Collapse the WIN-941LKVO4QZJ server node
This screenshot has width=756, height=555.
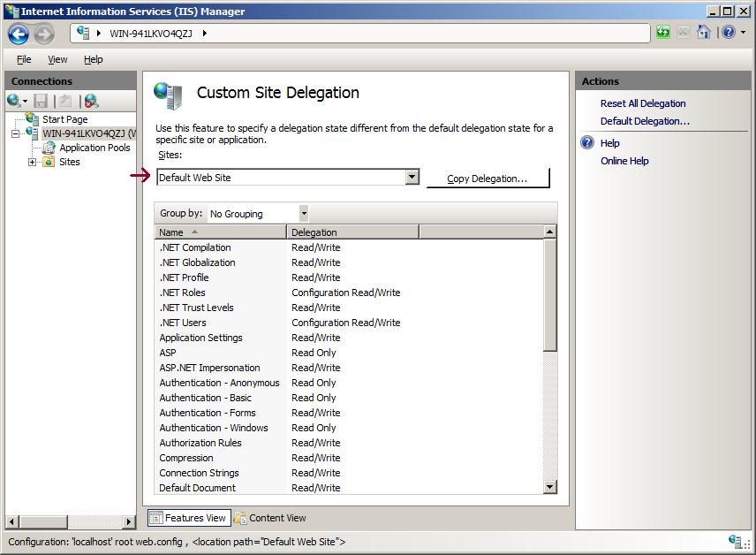15,133
